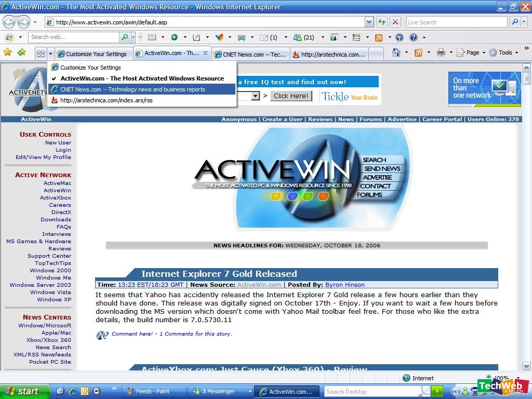Open Quick Tabs thumbnail view button

click(x=41, y=54)
